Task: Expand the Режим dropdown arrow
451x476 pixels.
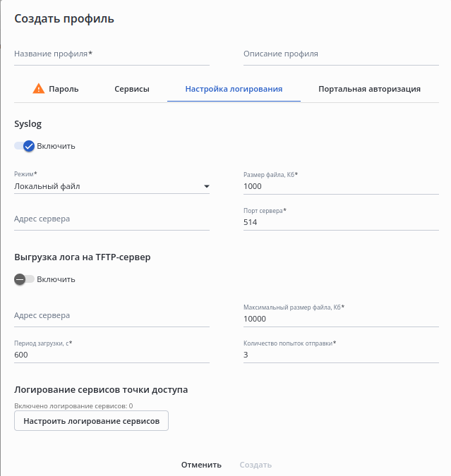Action: coord(206,187)
